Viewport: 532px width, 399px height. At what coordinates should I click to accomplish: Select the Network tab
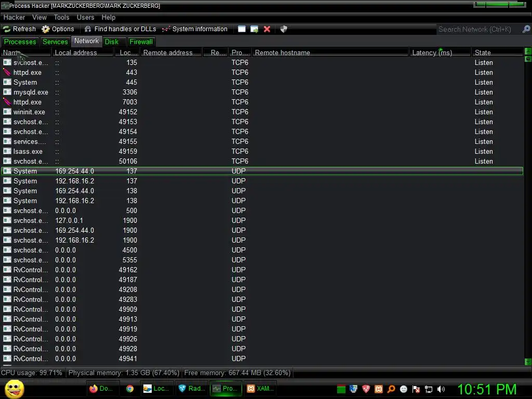(x=87, y=41)
